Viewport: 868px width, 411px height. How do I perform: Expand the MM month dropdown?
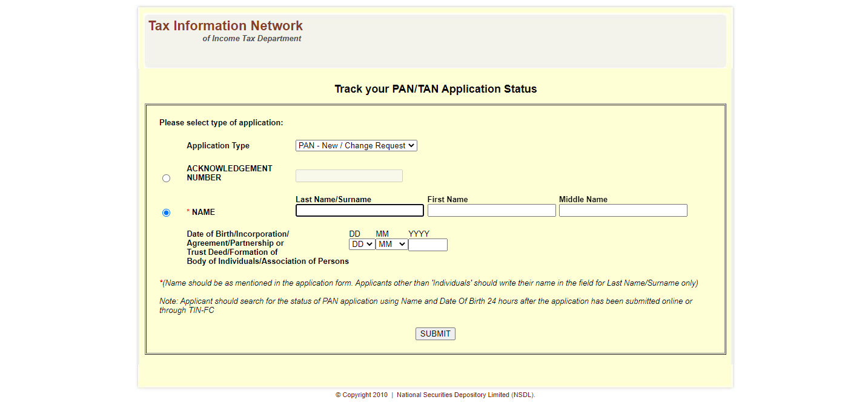[x=391, y=245]
